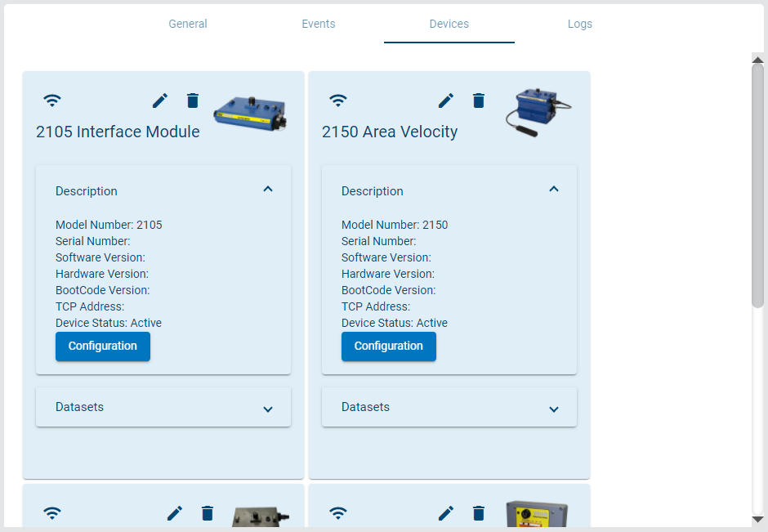Click the '2105 Interface Module' title
The image size is (768, 532).
coord(118,132)
